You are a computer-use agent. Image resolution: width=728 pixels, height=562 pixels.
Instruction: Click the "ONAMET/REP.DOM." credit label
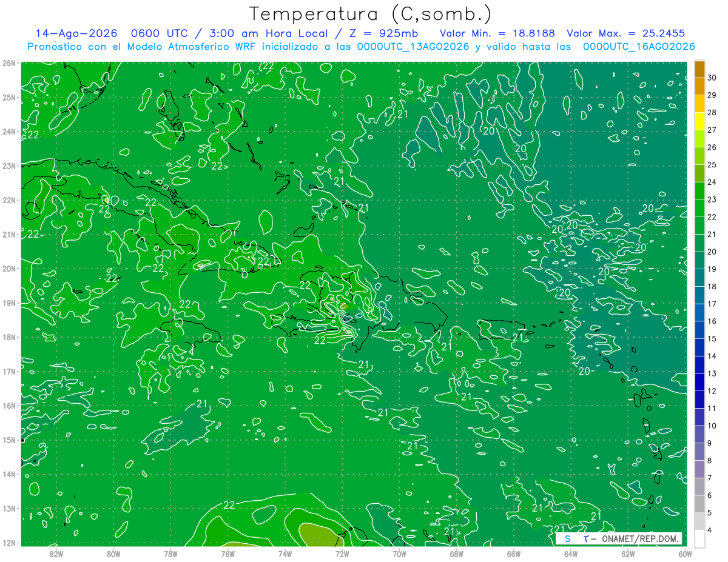pos(641,538)
